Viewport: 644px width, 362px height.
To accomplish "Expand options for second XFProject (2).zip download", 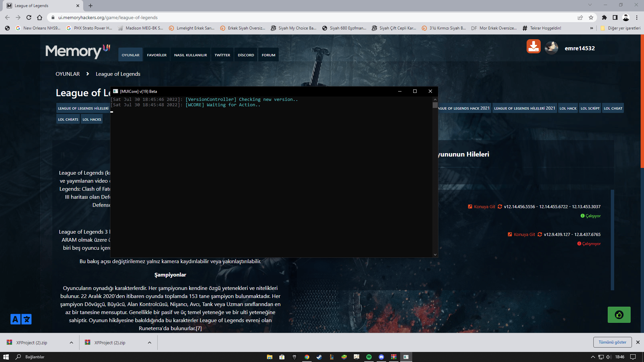I will click(x=150, y=343).
